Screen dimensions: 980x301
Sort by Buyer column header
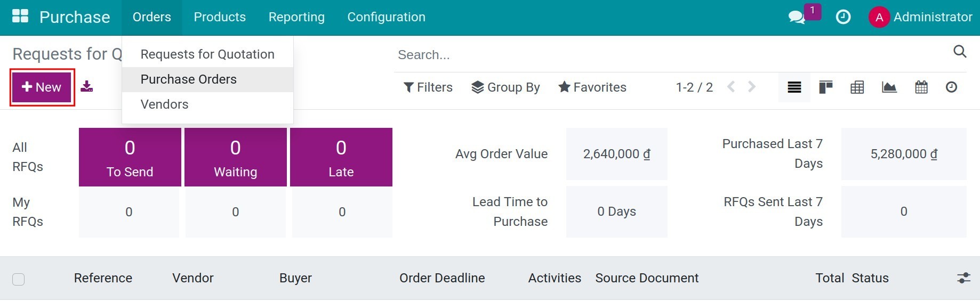[295, 278]
